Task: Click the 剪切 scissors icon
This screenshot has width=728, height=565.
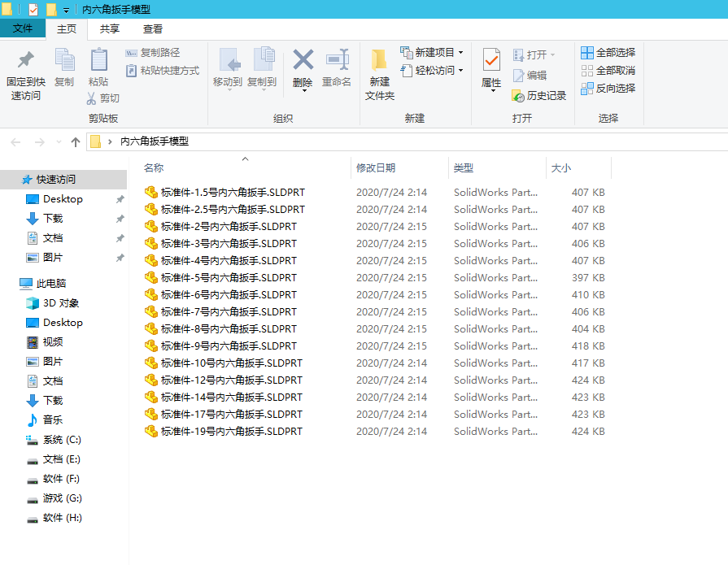Action: point(91,98)
